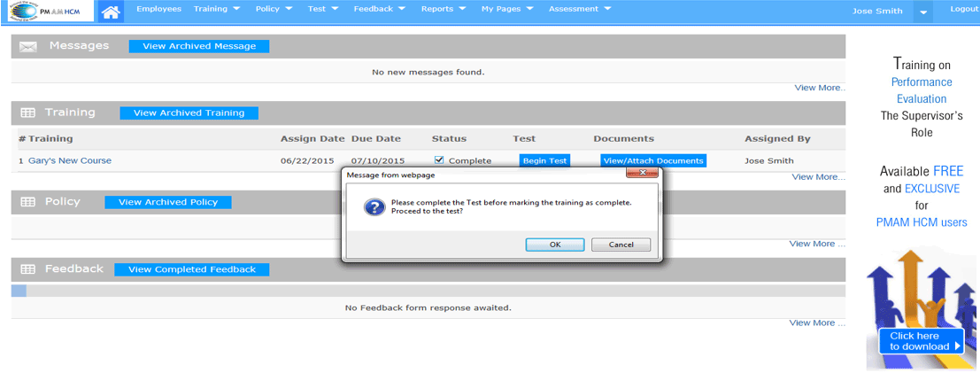980x373 pixels.
Task: Click Logout in the top bar
Action: coord(963,9)
